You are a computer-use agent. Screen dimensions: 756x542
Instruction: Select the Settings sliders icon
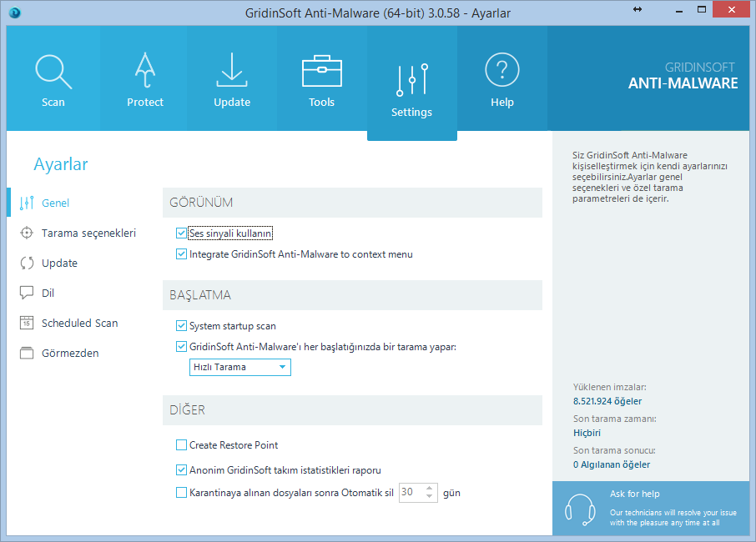click(411, 79)
